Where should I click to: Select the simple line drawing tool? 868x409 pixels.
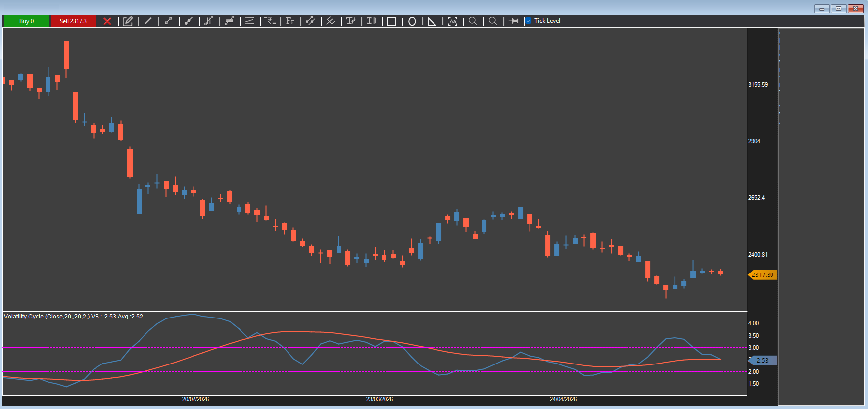click(x=148, y=21)
